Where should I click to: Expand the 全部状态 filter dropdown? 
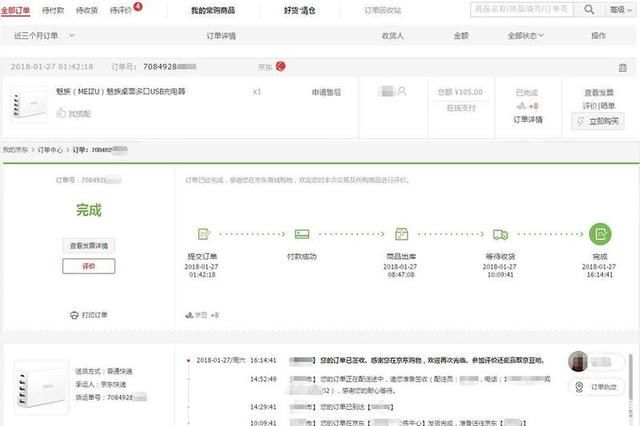pos(526,35)
